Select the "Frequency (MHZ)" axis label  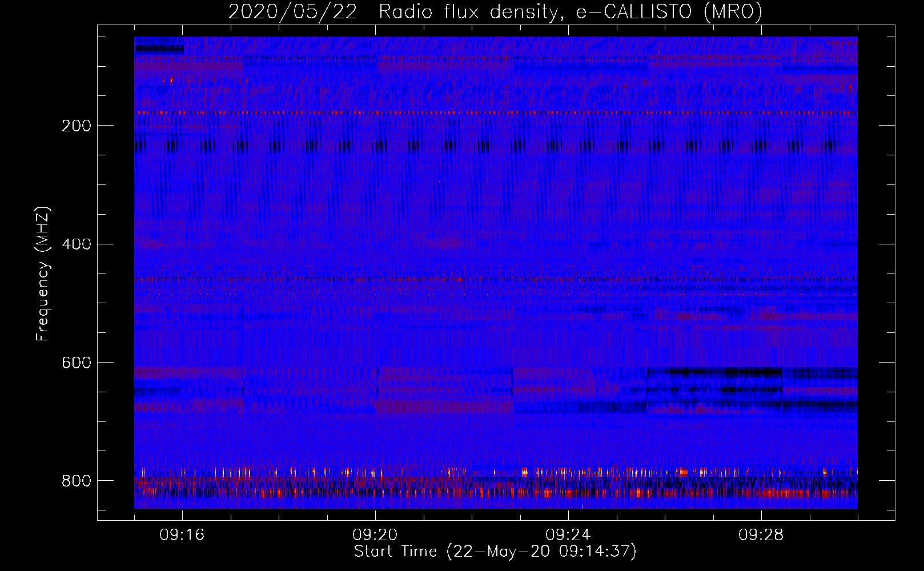(x=43, y=274)
